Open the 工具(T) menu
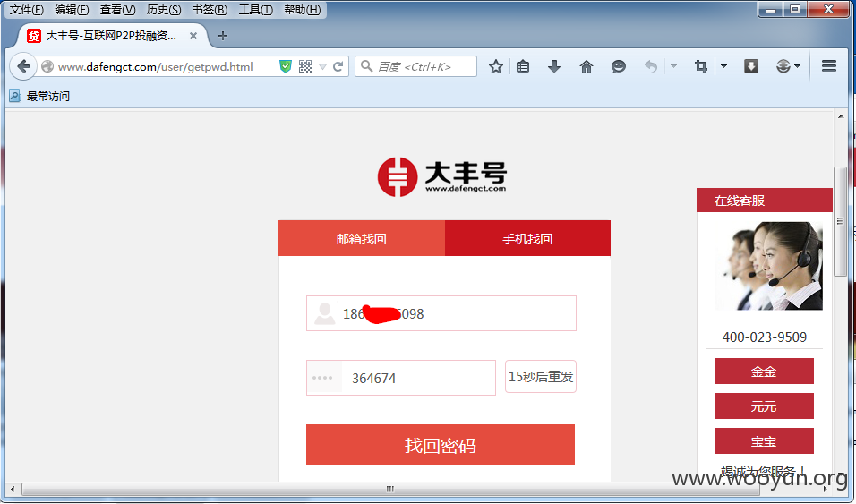 [x=255, y=9]
